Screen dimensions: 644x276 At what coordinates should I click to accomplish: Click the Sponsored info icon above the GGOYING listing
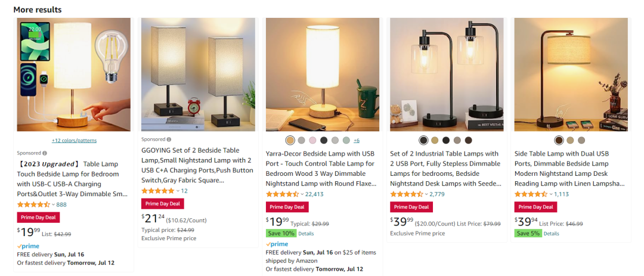[169, 139]
